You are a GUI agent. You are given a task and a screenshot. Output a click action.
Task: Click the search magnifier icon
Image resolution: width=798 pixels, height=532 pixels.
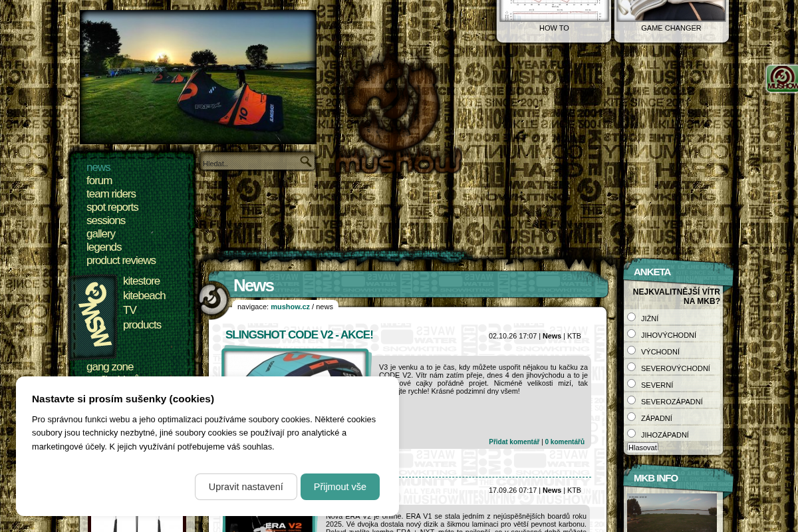click(x=306, y=162)
